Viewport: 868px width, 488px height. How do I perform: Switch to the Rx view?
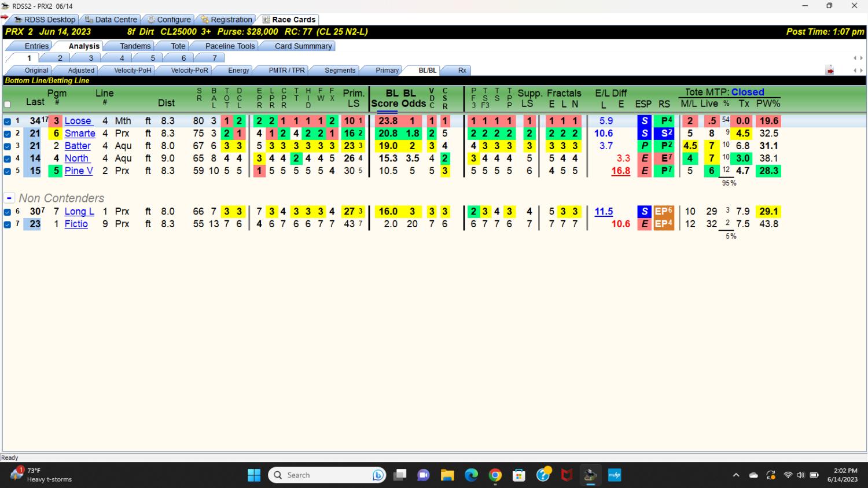click(462, 70)
